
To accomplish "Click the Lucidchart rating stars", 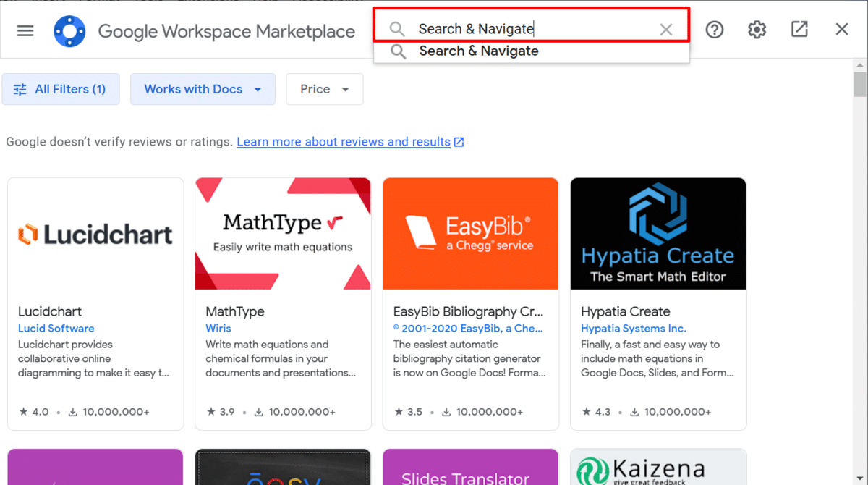I will pos(25,411).
